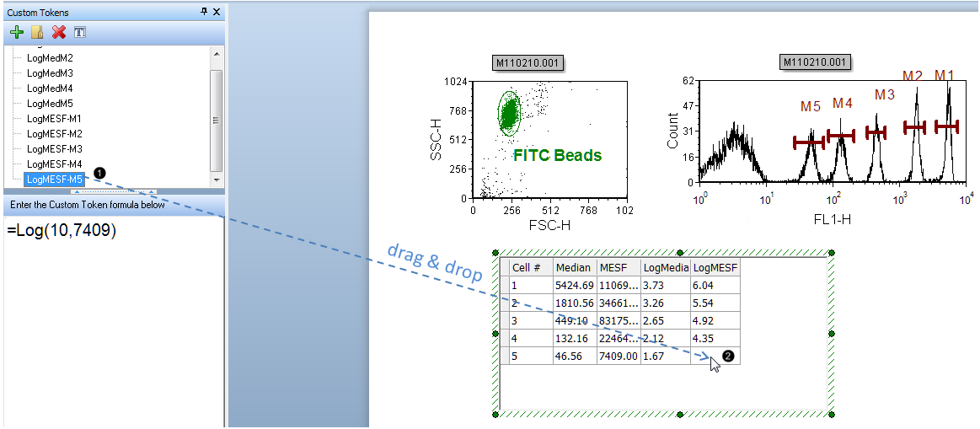Image resolution: width=980 pixels, height=429 pixels.
Task: Click the green plus add token icon
Action: (x=16, y=33)
